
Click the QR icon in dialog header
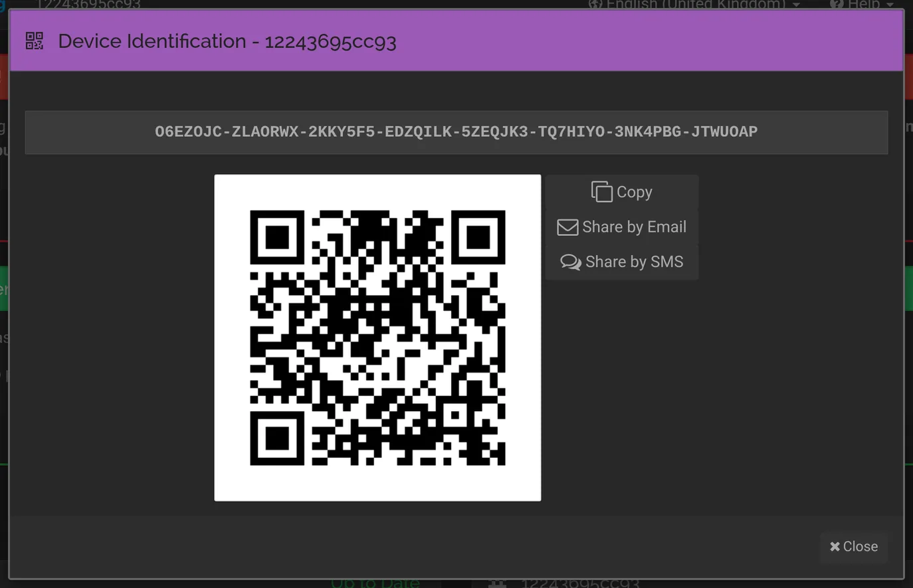coord(35,41)
